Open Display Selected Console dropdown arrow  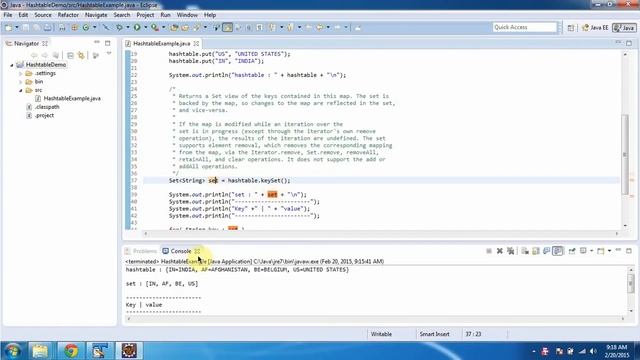coord(591,251)
